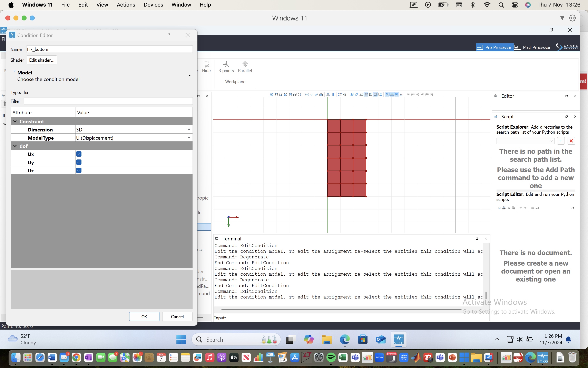The height and width of the screenshot is (368, 588).
Task: Uncheck the Uy dof checkbox
Action: coord(79,162)
